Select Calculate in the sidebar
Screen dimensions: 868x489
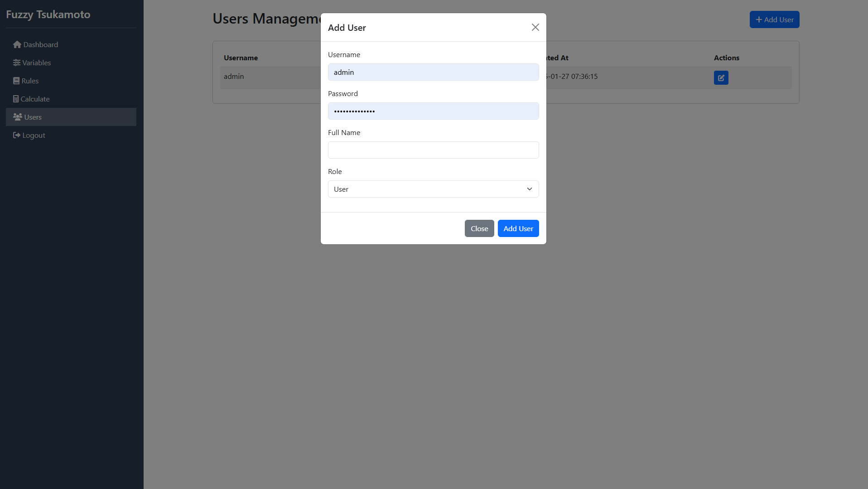pos(71,99)
